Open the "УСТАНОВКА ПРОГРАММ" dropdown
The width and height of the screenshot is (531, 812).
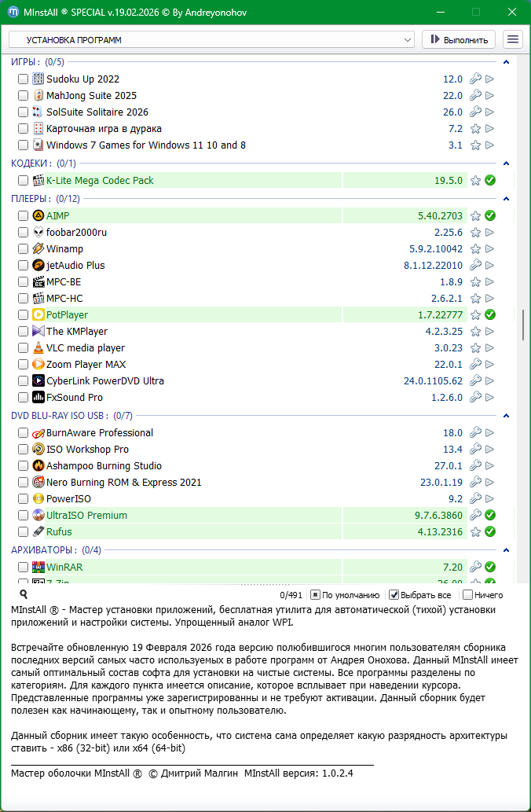click(211, 39)
